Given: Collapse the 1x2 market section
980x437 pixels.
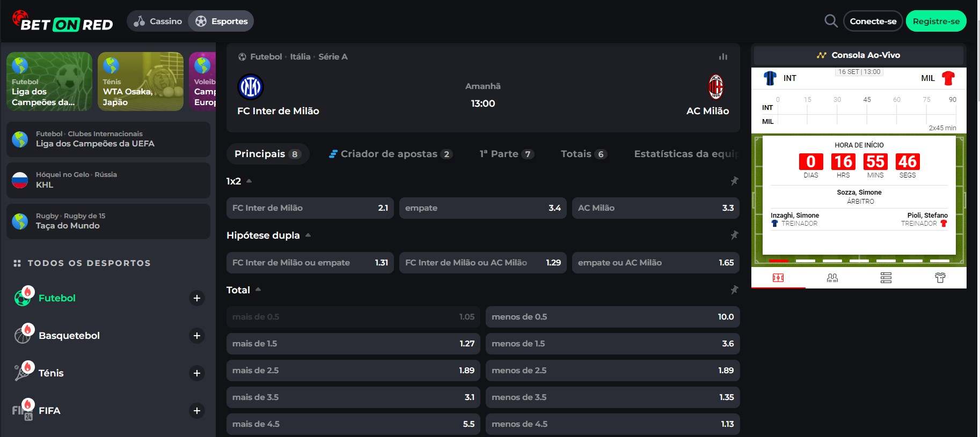Looking at the screenshot, I should coord(249,181).
